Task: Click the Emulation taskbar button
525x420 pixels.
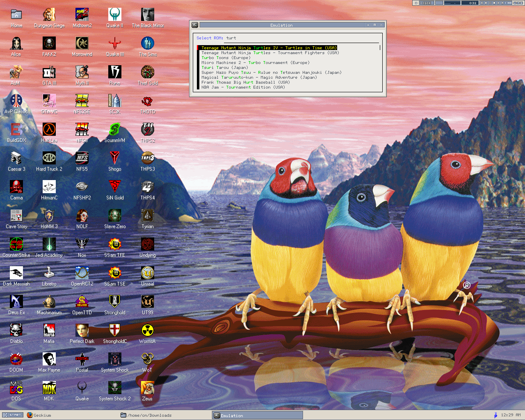Action: click(x=258, y=415)
